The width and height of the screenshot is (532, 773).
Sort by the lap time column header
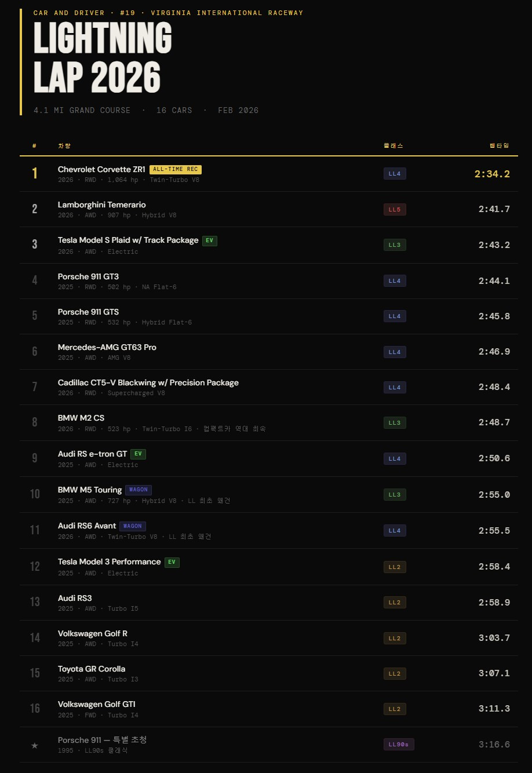tap(500, 145)
